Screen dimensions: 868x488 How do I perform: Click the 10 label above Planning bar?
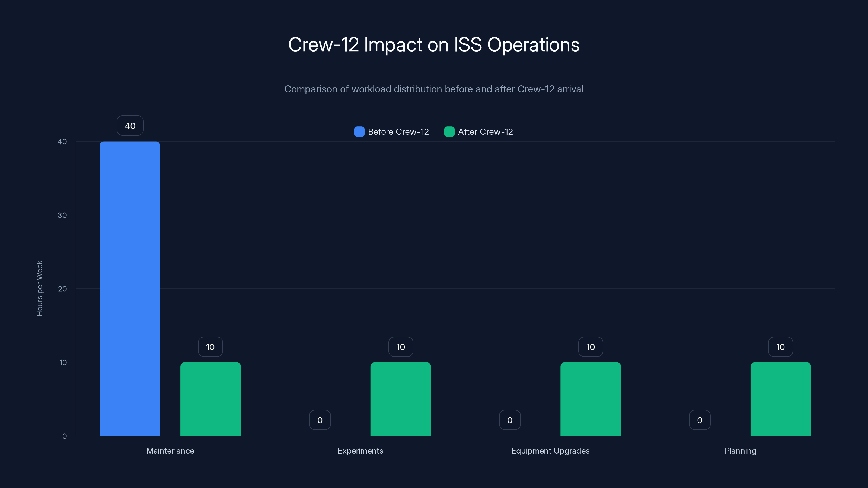780,346
